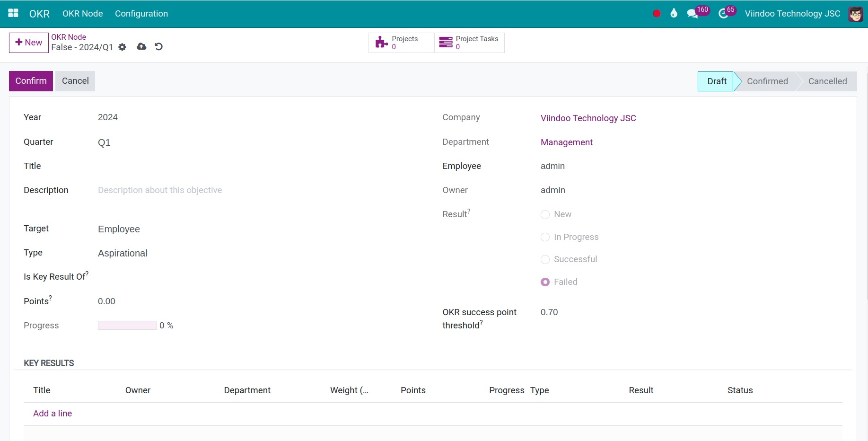Click the Cancel button

pyautogui.click(x=75, y=81)
